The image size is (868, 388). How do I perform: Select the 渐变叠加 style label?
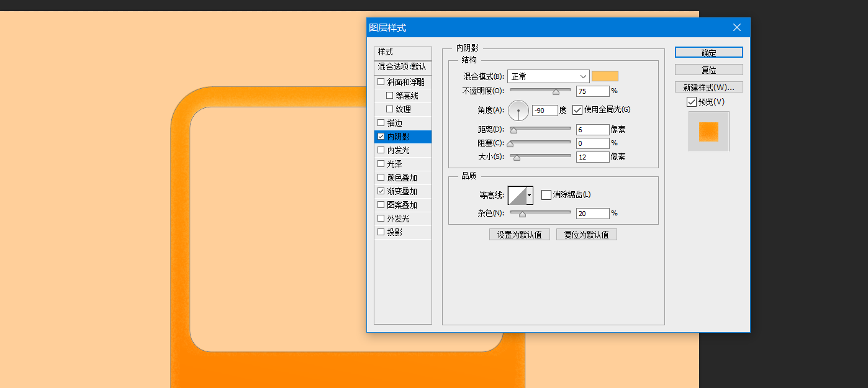[402, 191]
